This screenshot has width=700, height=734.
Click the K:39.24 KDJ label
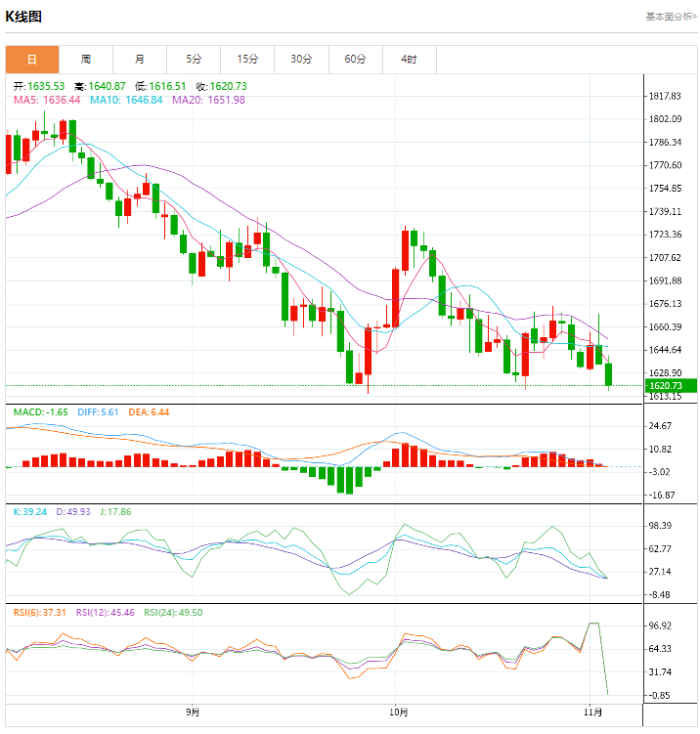30,512
